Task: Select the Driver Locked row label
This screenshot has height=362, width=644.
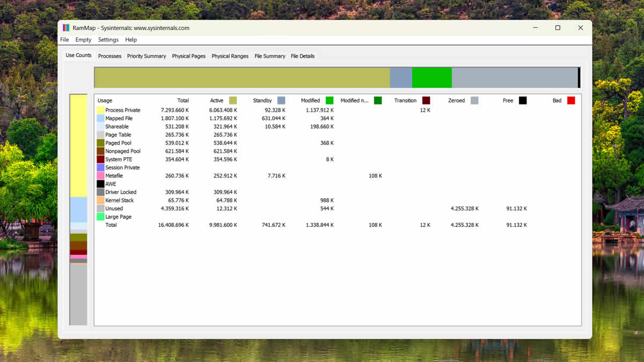Action: [x=121, y=192]
